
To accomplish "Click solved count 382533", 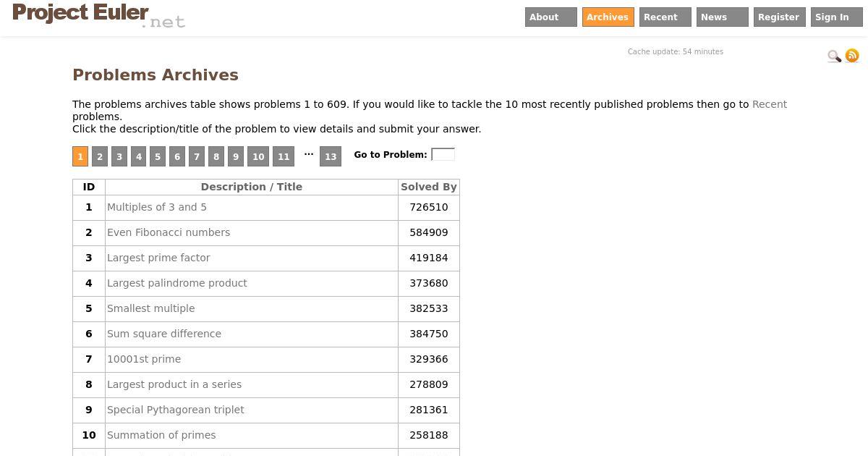I will point(429,308).
